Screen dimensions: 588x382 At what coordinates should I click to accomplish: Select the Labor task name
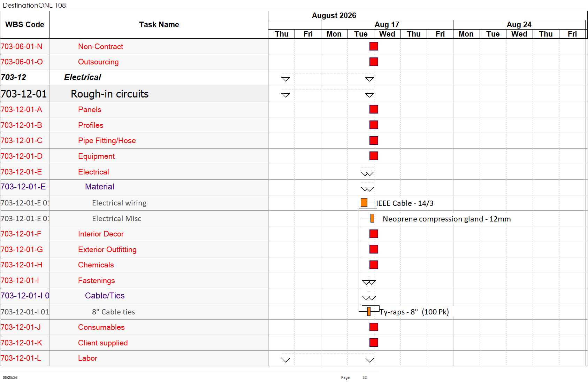coord(87,358)
